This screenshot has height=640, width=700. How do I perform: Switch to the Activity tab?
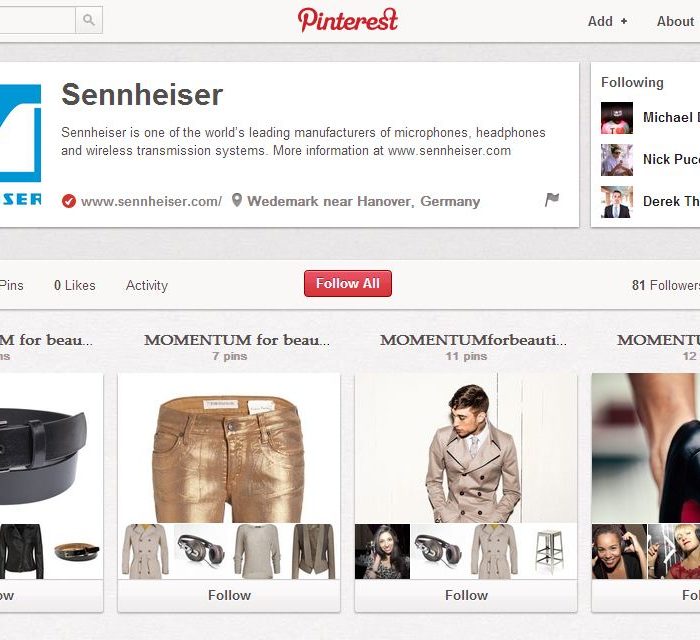(147, 286)
